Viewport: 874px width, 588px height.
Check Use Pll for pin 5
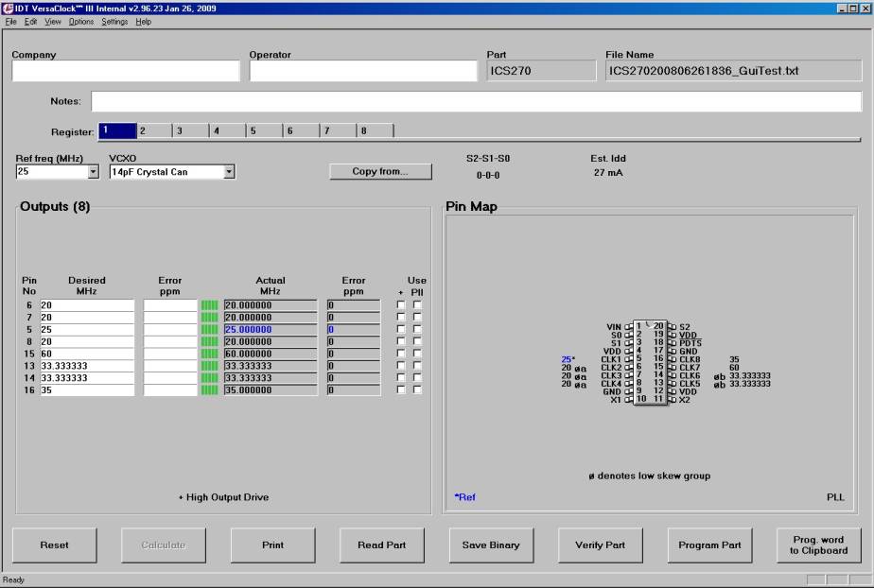pyautogui.click(x=417, y=329)
